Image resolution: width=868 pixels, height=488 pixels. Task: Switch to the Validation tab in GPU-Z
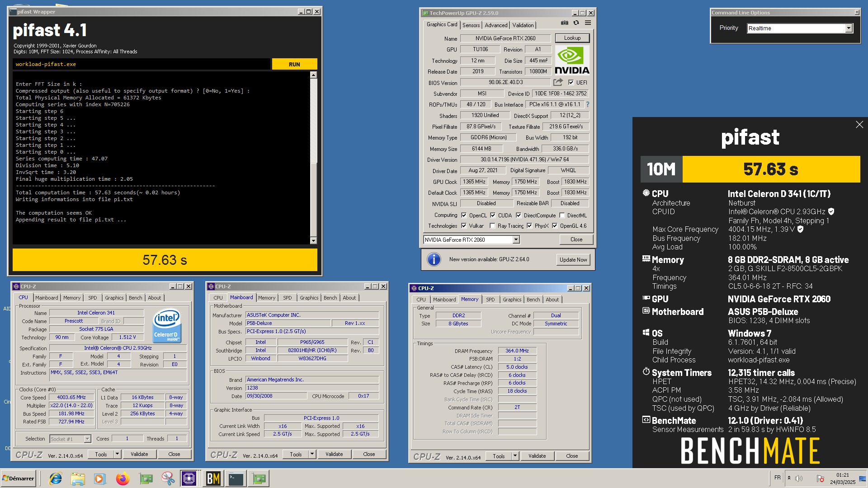523,25
